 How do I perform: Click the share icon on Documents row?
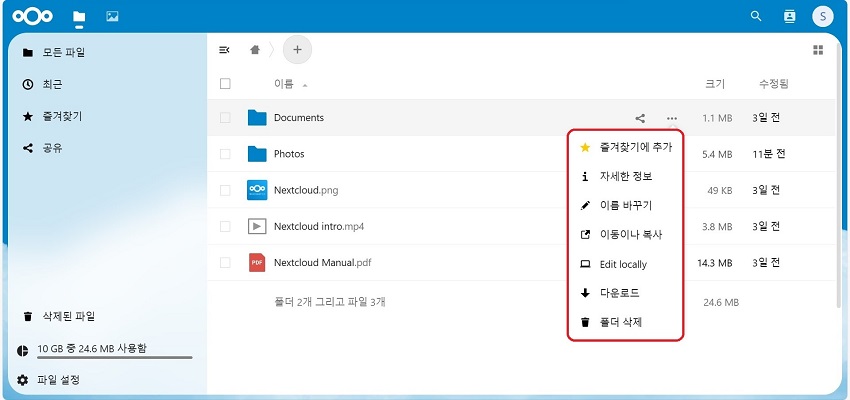[641, 118]
